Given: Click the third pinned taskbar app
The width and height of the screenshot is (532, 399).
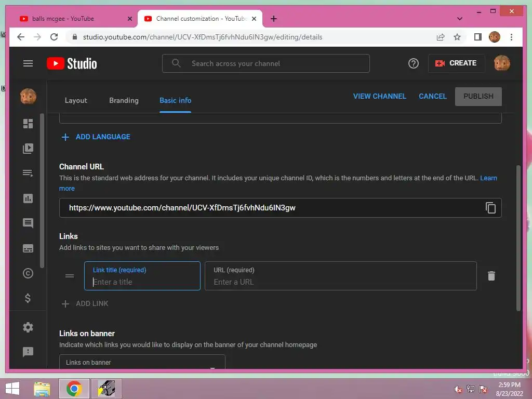Looking at the screenshot, I should tap(106, 389).
